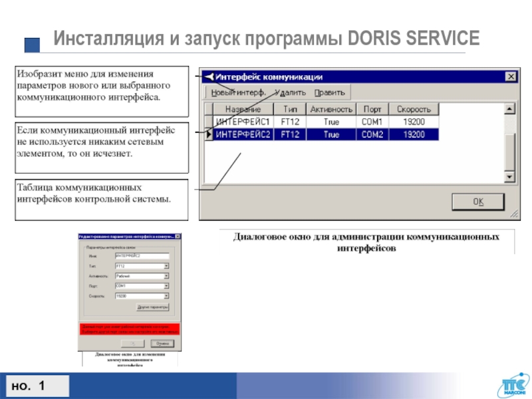Click the FT12 cell in ИНТЕРФЕЙС2 row
This screenshot has width=532, height=399.
290,134
